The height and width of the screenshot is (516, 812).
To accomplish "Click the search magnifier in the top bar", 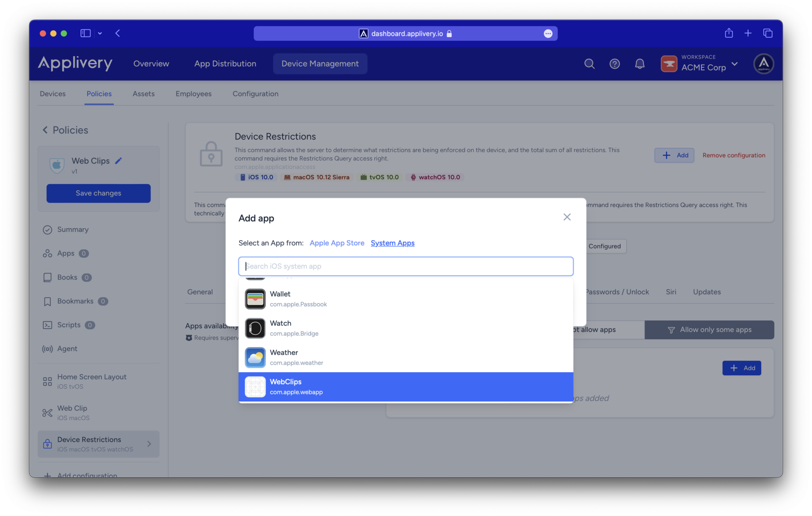I will click(589, 63).
